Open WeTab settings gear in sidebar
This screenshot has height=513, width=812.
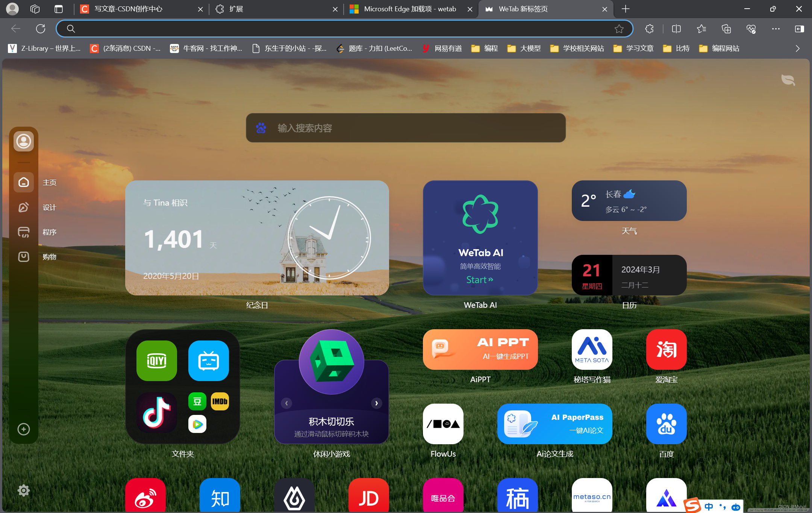23,490
